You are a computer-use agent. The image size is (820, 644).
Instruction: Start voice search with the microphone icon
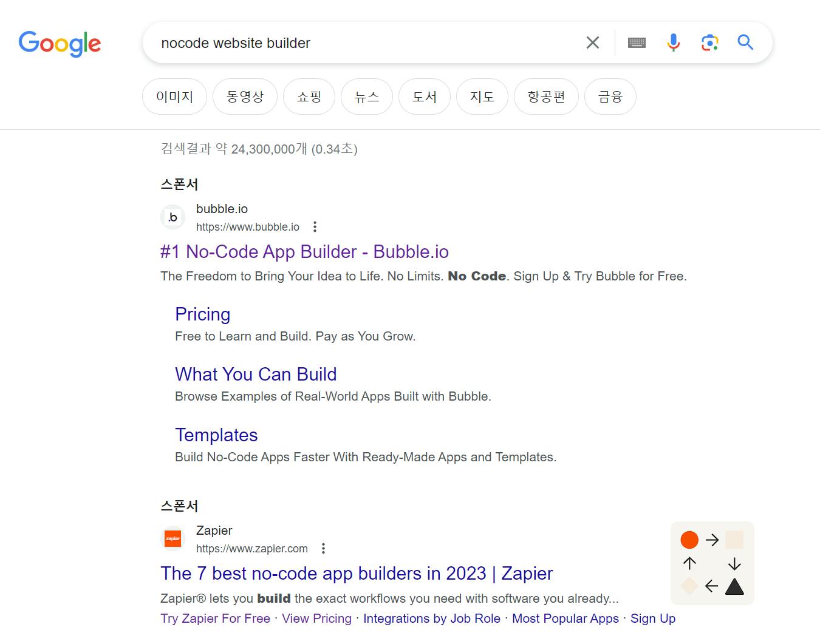(x=673, y=42)
